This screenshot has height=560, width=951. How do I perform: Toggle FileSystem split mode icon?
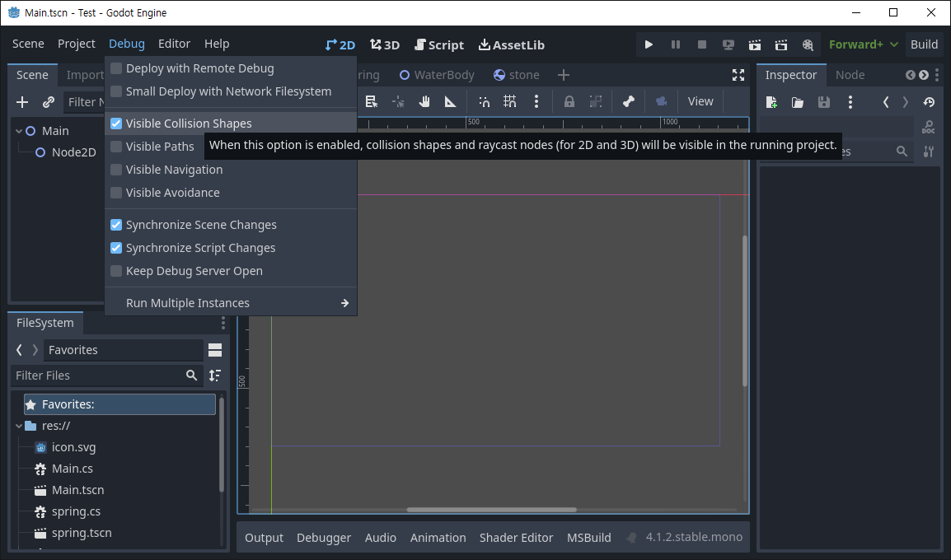coord(215,350)
